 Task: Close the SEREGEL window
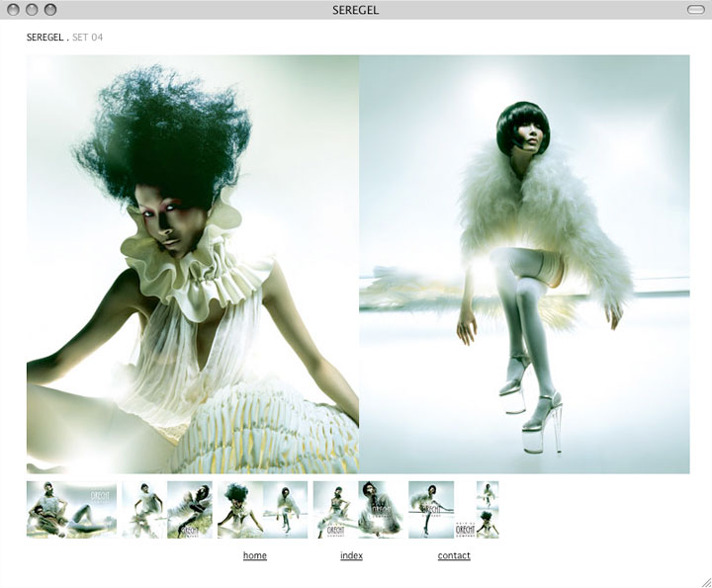[14, 10]
